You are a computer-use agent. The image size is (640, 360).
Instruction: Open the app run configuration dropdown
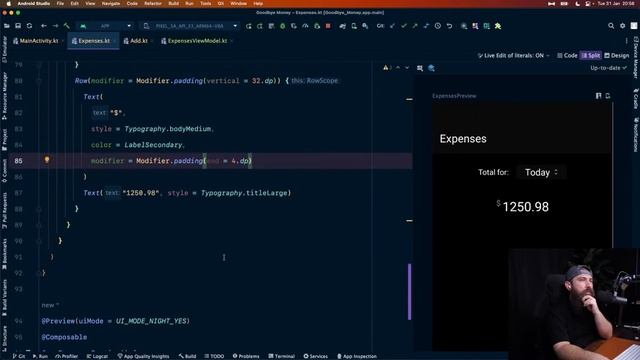[105, 26]
